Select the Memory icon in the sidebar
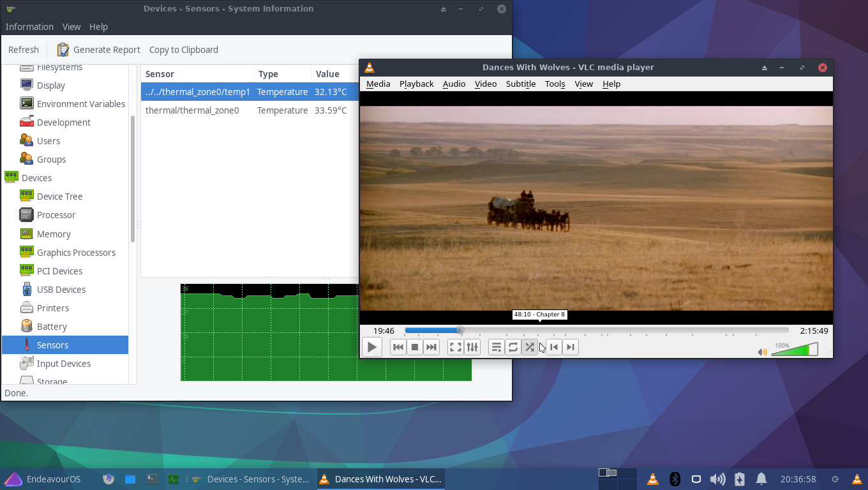 (27, 234)
